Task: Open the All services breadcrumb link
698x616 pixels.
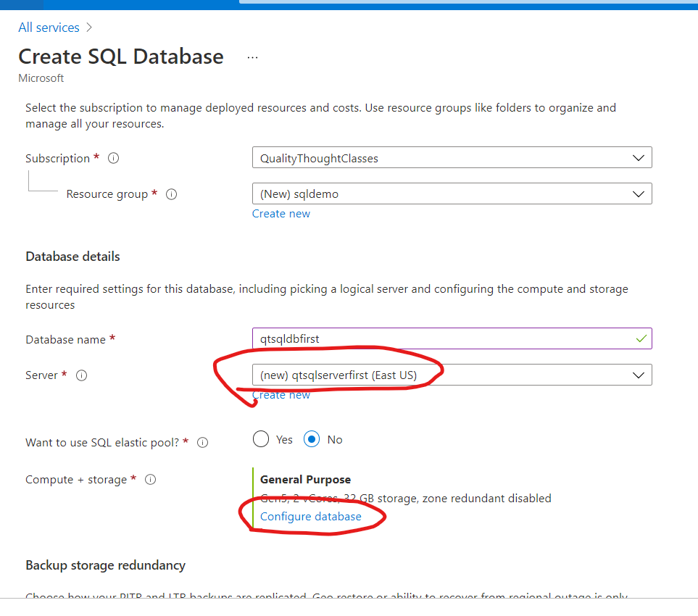Action: tap(49, 28)
